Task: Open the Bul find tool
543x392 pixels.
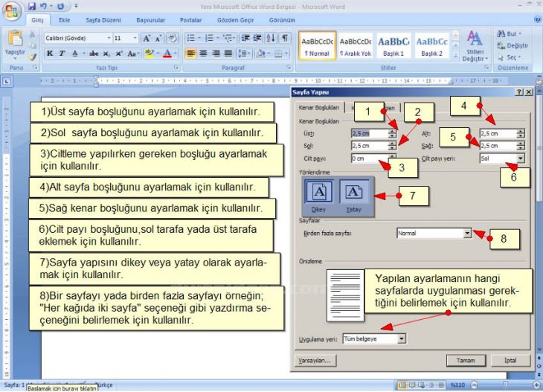Action: click(x=509, y=34)
